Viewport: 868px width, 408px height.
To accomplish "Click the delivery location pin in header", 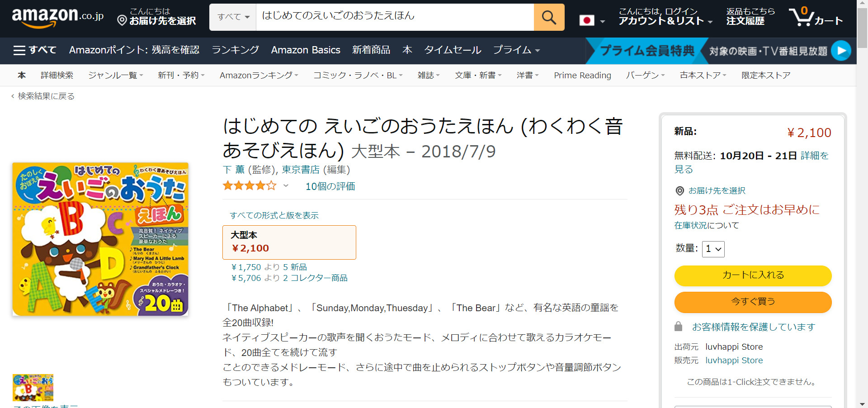I will pos(122,20).
